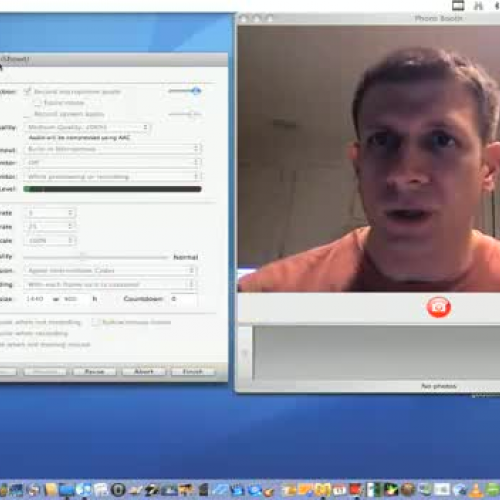
Task: Click the Pause button
Action: [x=94, y=371]
